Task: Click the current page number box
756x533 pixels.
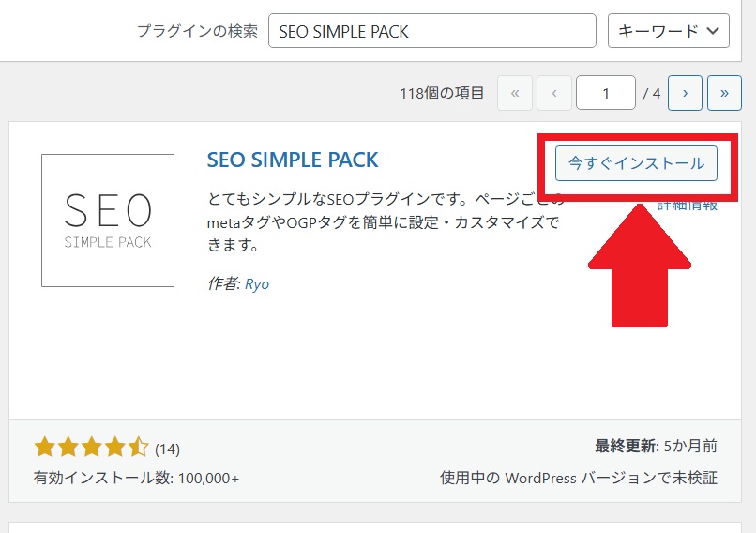Action: click(606, 93)
